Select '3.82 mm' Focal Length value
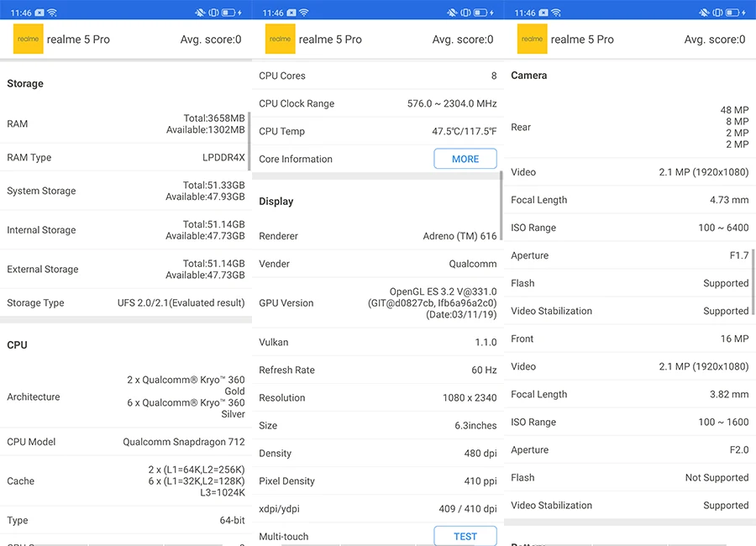756x546 pixels. point(729,394)
